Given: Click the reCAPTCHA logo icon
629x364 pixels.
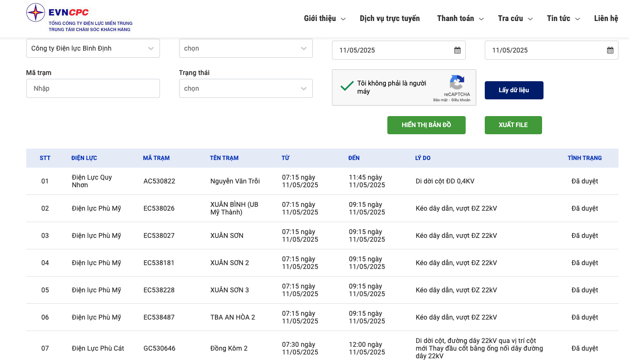Looking at the screenshot, I should [x=457, y=83].
